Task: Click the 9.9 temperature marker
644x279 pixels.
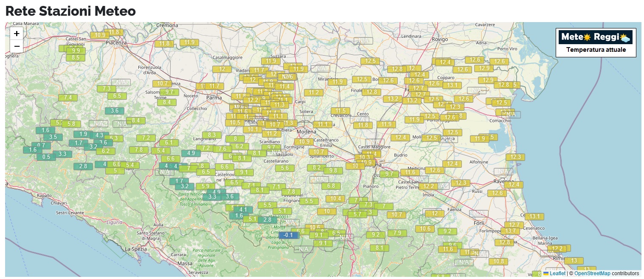Action: pos(76,51)
